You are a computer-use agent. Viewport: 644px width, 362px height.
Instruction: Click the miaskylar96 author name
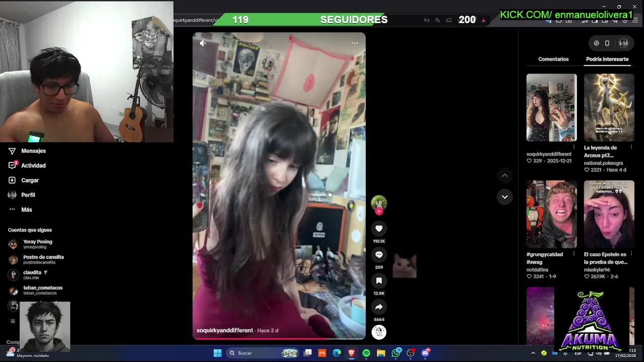597,269
